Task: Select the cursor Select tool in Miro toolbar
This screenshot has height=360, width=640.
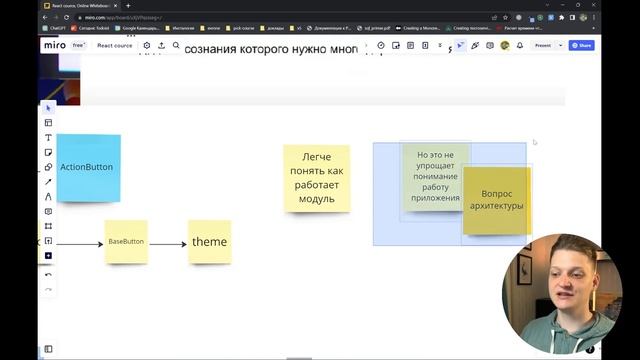Action: click(48, 108)
